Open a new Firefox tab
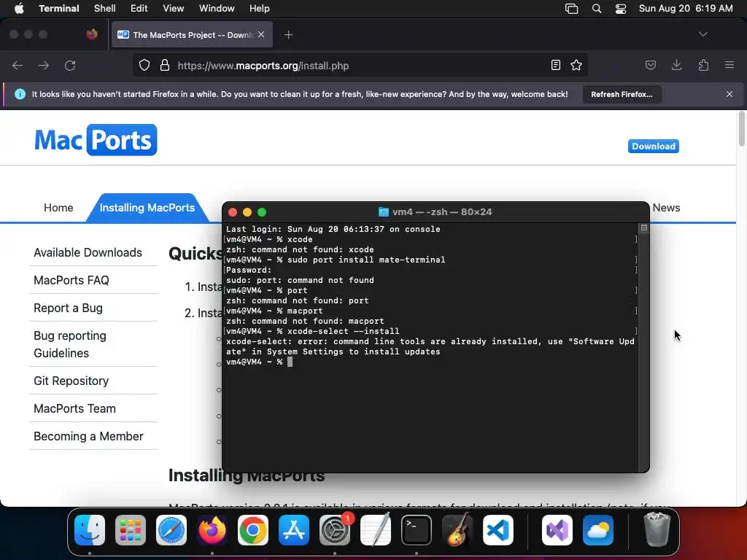 coord(288,35)
